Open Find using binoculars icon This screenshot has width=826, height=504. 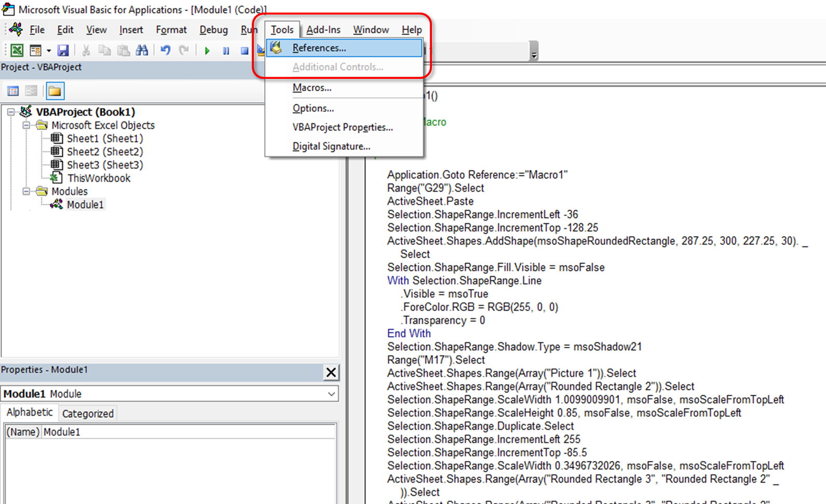(142, 50)
